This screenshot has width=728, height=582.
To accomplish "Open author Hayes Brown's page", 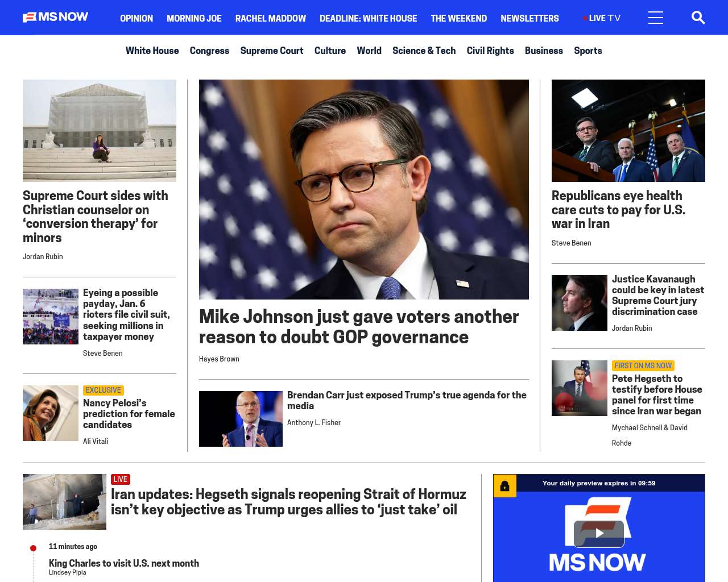I will (219, 359).
